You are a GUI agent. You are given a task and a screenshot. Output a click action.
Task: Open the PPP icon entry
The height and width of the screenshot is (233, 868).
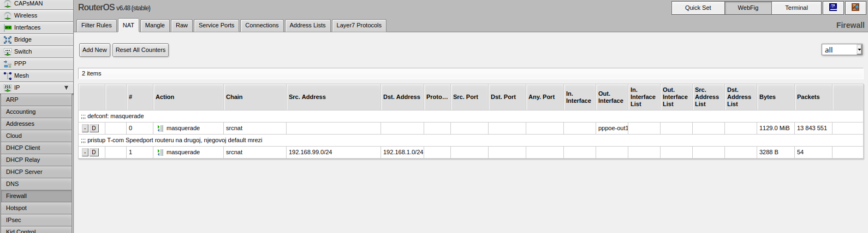coord(8,64)
